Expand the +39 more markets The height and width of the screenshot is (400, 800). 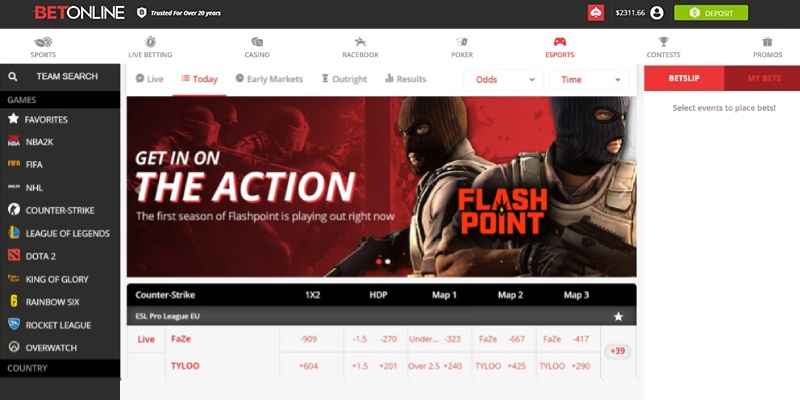tap(617, 351)
